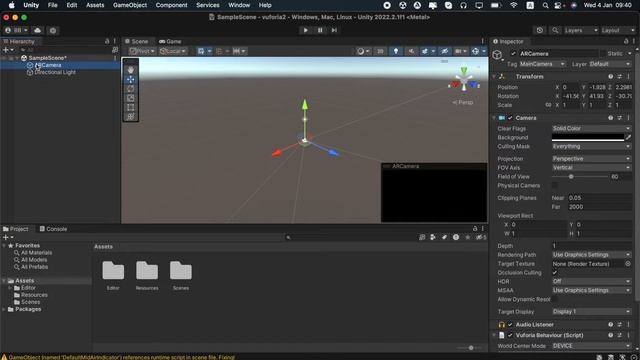The height and width of the screenshot is (360, 640).
Task: Open the Window menu
Action: tap(239, 5)
